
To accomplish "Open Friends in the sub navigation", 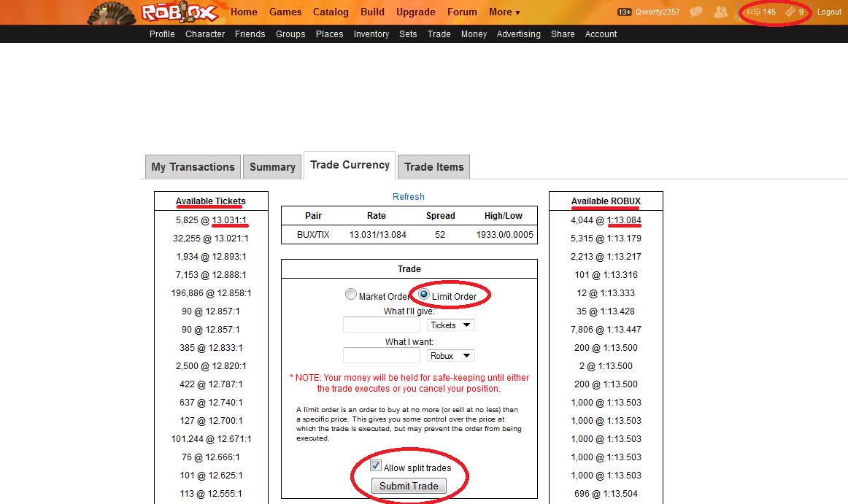I will tap(250, 34).
